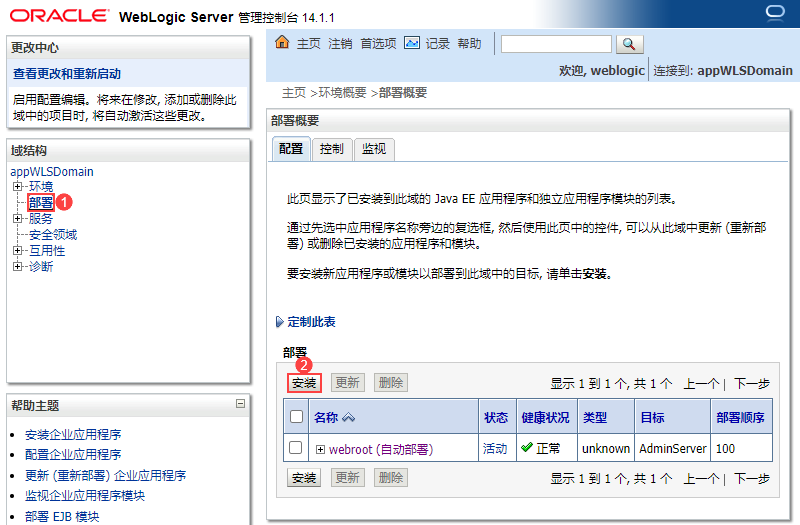Expand the 定制此表 disclosure triangle

(x=279, y=322)
